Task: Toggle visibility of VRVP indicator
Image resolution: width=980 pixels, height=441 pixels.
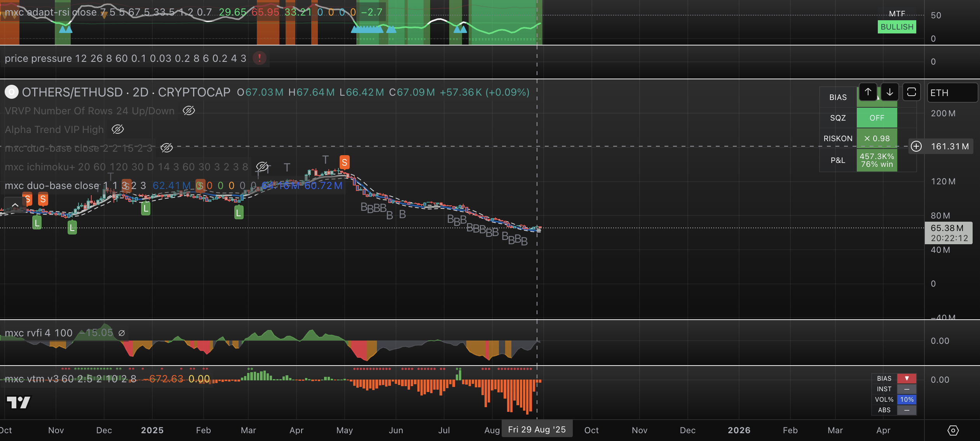Action: (x=189, y=111)
